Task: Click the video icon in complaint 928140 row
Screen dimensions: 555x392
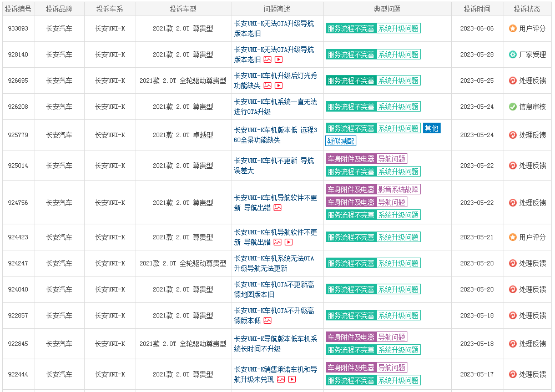Action: (x=279, y=59)
